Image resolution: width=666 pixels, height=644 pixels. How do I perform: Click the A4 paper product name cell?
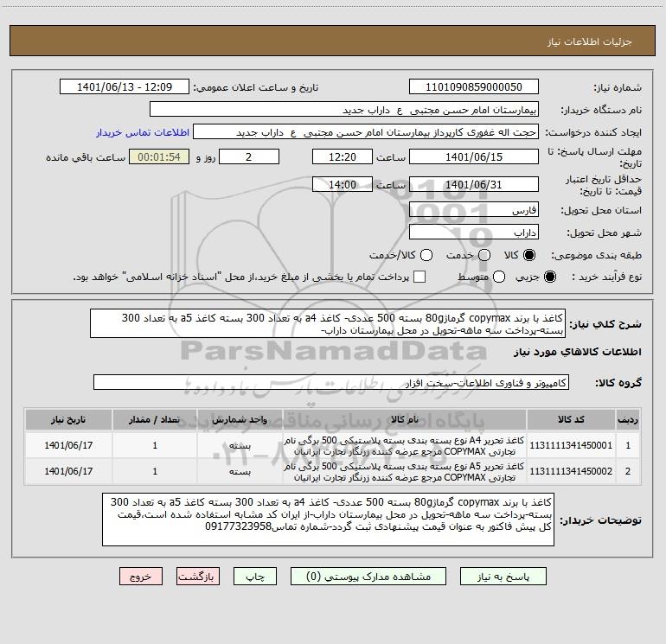tap(405, 445)
